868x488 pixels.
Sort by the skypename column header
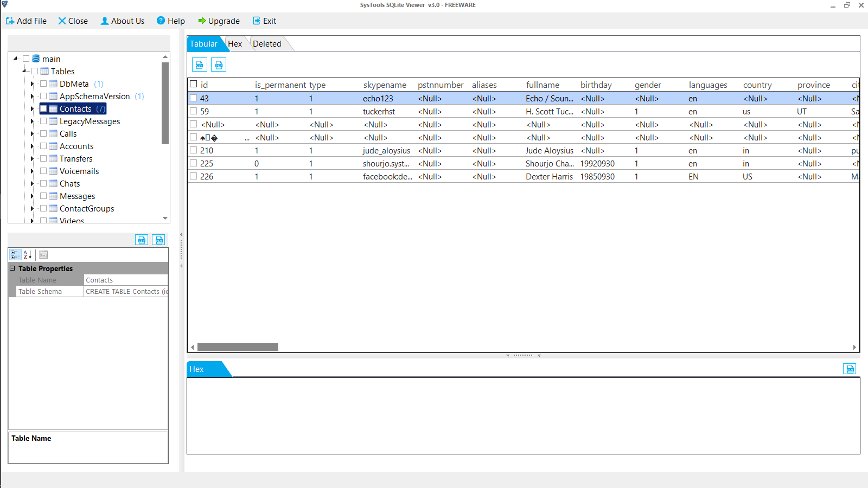coord(385,85)
